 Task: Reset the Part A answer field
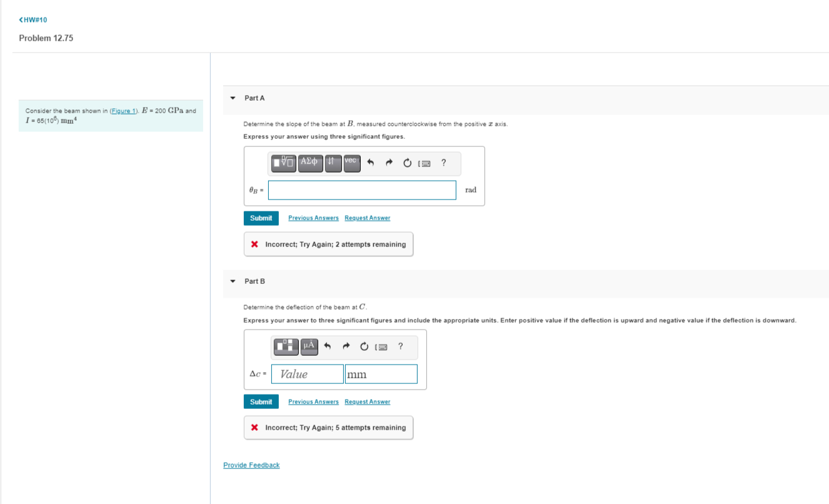408,163
